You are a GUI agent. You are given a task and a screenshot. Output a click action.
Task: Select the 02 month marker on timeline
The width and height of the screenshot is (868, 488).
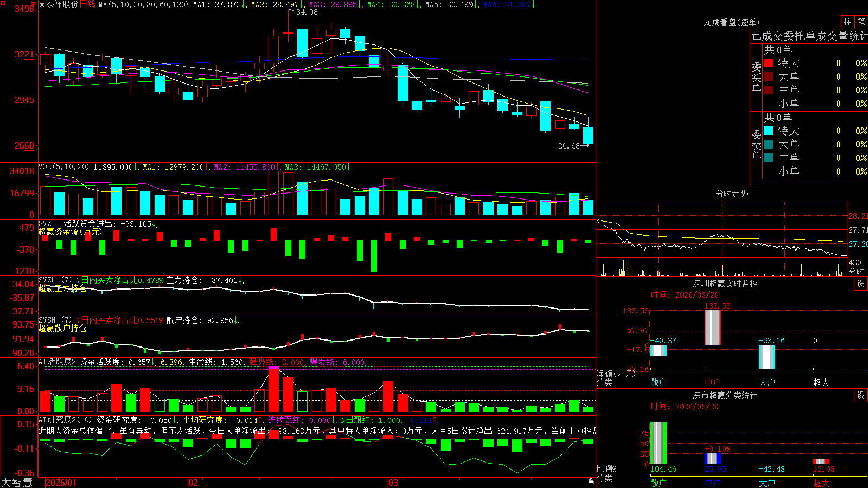click(x=193, y=483)
